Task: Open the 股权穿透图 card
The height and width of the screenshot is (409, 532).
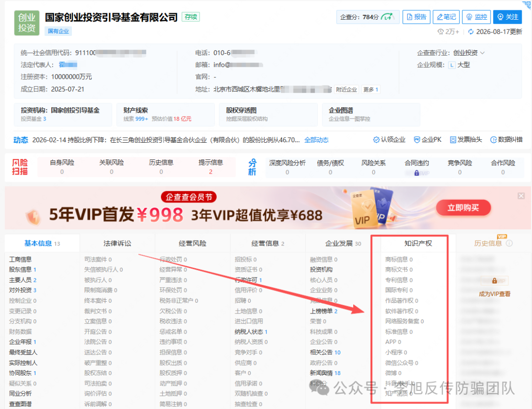Action: click(268, 114)
